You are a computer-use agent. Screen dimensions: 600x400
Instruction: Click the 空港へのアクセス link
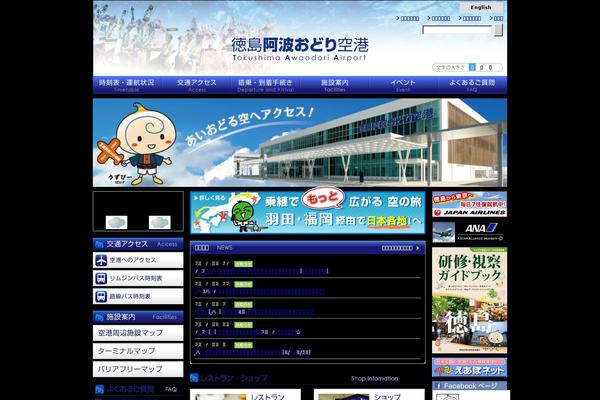click(138, 260)
